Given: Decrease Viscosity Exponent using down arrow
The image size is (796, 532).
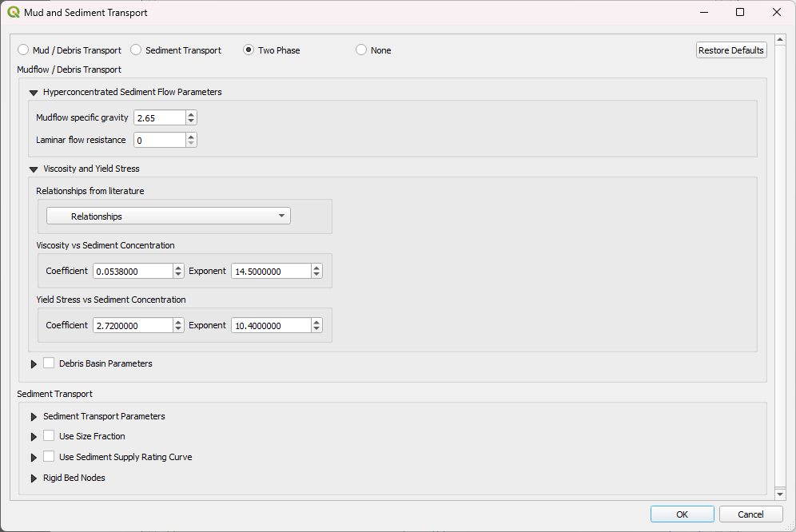Looking at the screenshot, I should pyautogui.click(x=316, y=275).
